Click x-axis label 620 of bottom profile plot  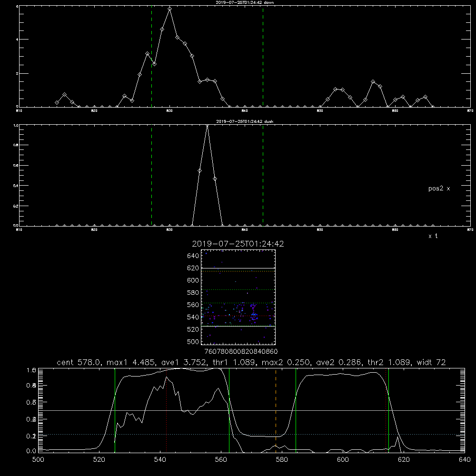point(404,460)
